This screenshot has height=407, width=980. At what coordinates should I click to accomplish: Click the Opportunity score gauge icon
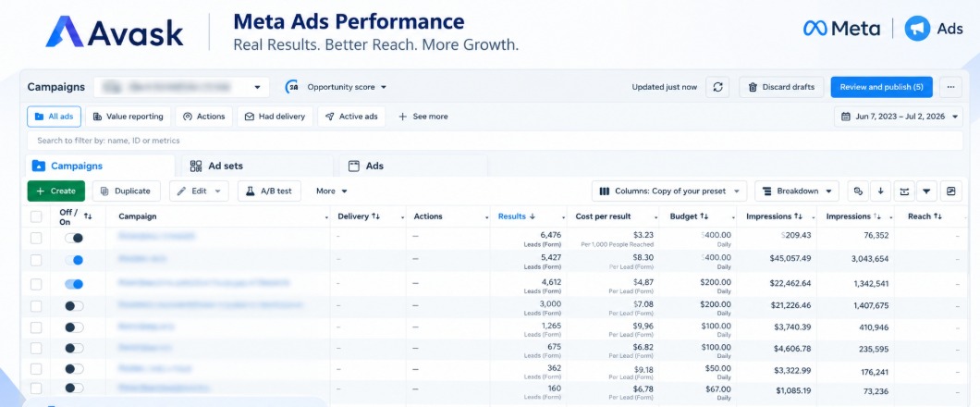point(292,87)
